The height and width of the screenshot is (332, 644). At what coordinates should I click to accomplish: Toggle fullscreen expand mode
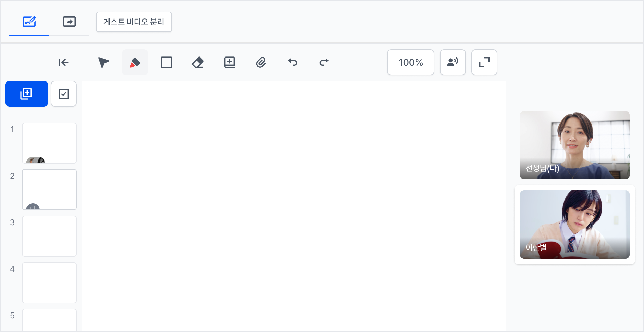click(484, 62)
